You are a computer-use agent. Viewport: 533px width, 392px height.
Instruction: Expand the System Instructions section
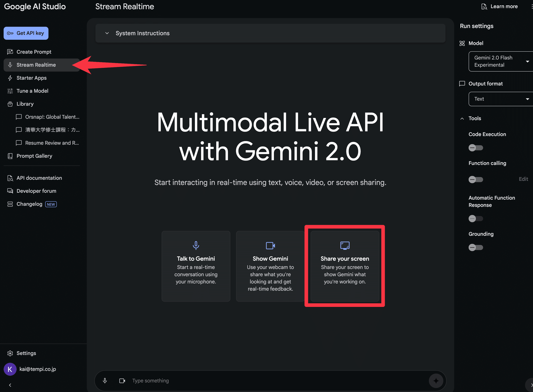coord(107,33)
